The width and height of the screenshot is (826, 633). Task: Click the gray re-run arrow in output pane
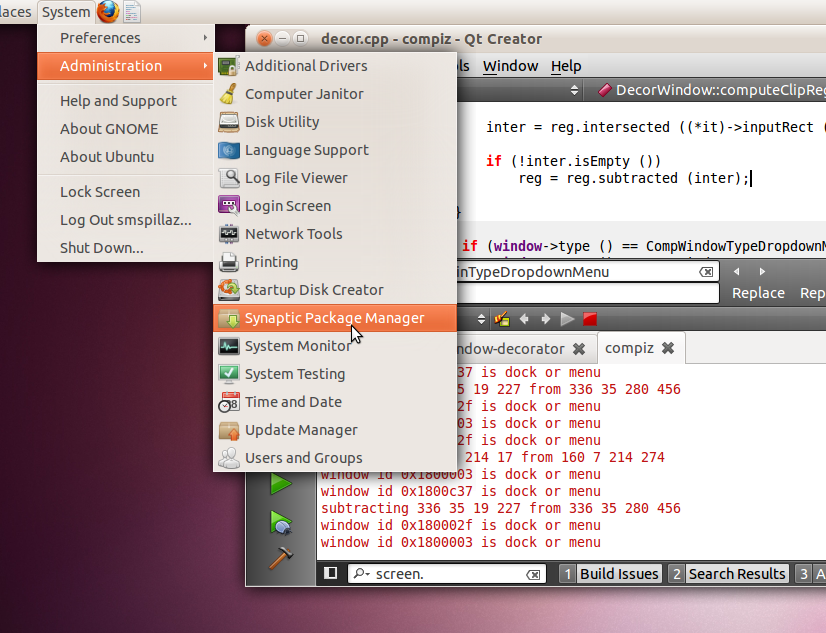(x=567, y=319)
